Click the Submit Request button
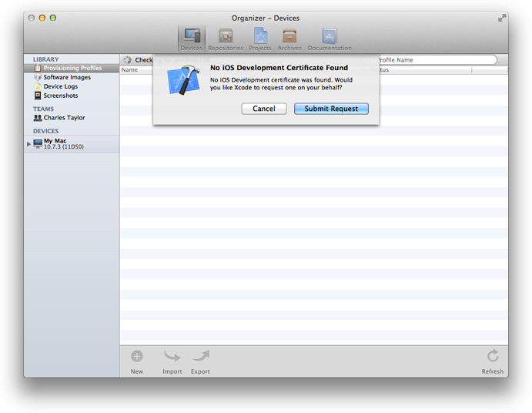Screen dimensions: 532x413 [x=331, y=109]
